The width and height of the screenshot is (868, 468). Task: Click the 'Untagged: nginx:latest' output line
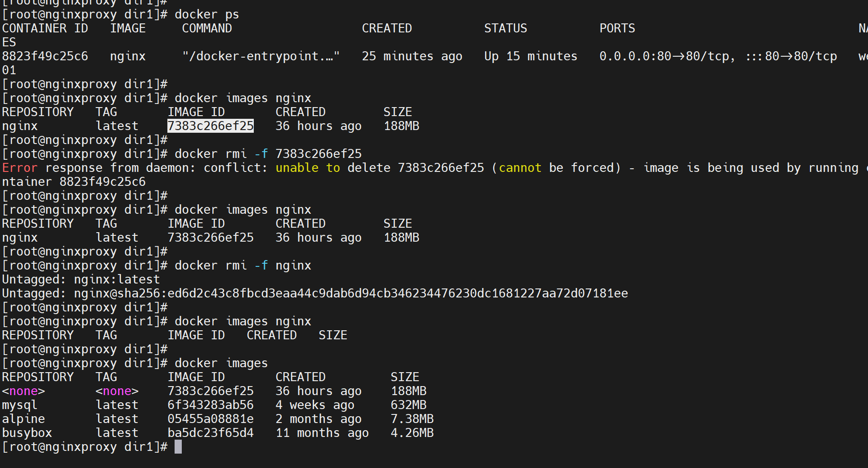point(81,279)
